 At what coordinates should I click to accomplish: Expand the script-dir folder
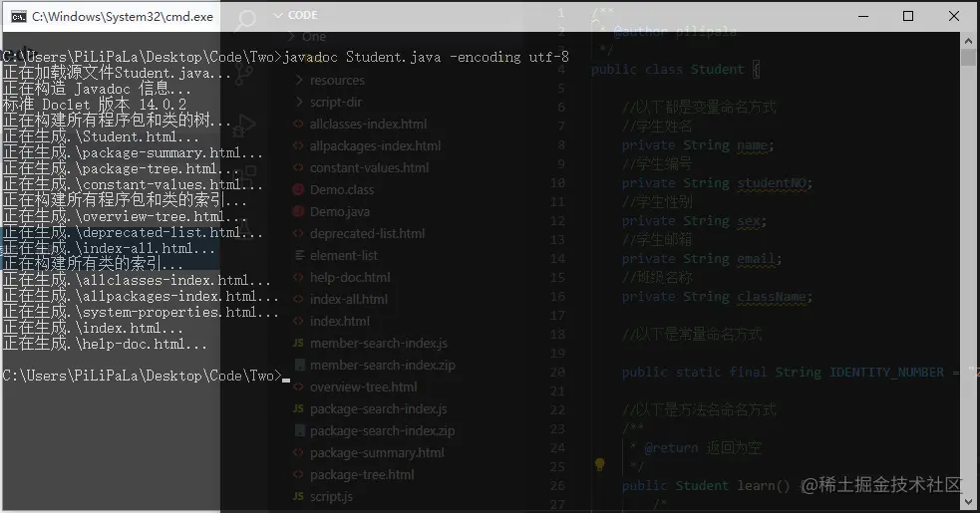click(329, 102)
